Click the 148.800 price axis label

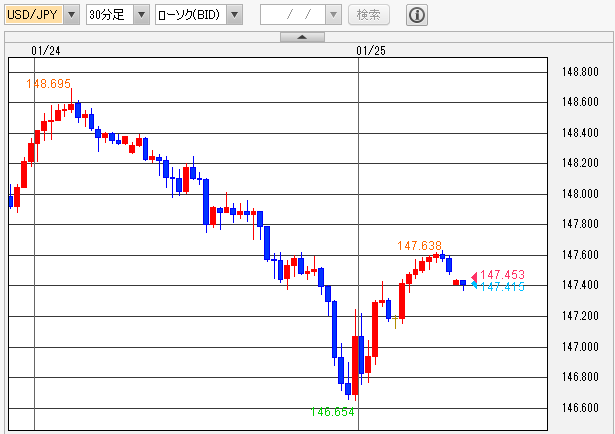[580, 72]
